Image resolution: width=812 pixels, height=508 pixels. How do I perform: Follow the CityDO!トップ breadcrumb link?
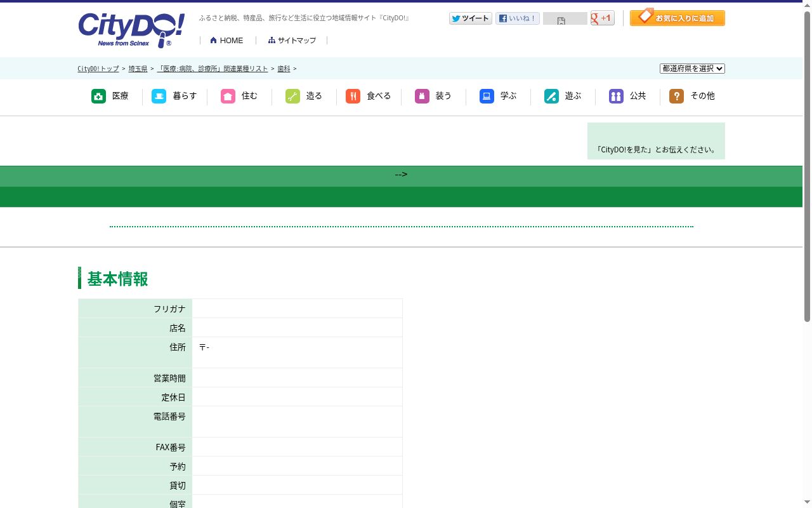click(x=98, y=69)
